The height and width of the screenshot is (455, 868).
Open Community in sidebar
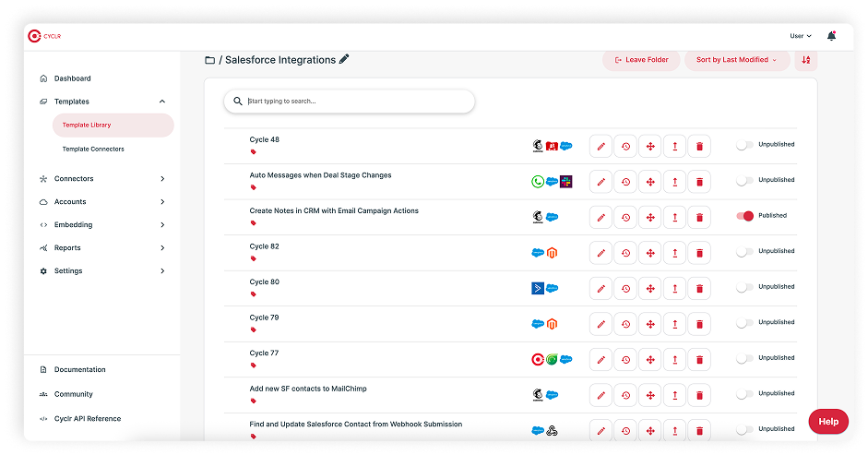point(73,394)
